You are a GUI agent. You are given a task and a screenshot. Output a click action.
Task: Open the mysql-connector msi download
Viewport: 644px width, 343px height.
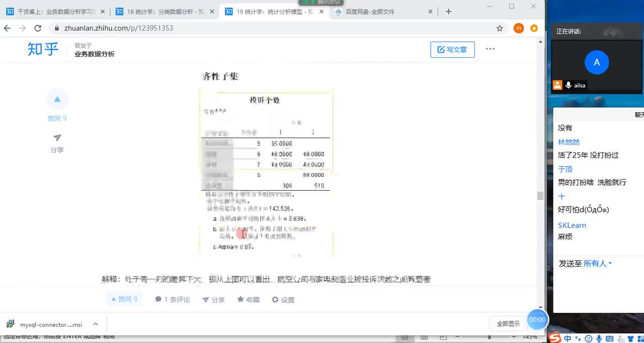coord(45,324)
